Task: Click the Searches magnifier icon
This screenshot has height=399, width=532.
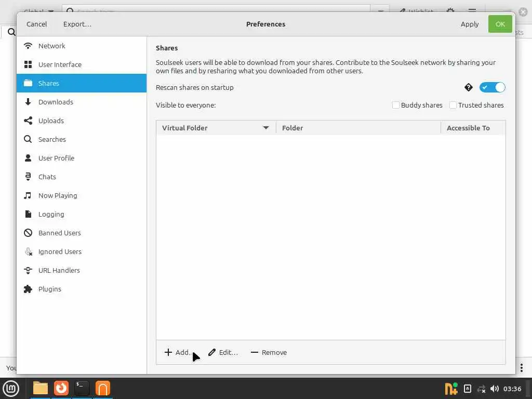Action: pos(28,139)
